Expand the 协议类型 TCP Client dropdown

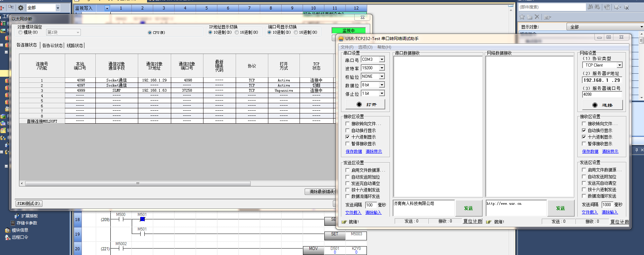tap(620, 65)
